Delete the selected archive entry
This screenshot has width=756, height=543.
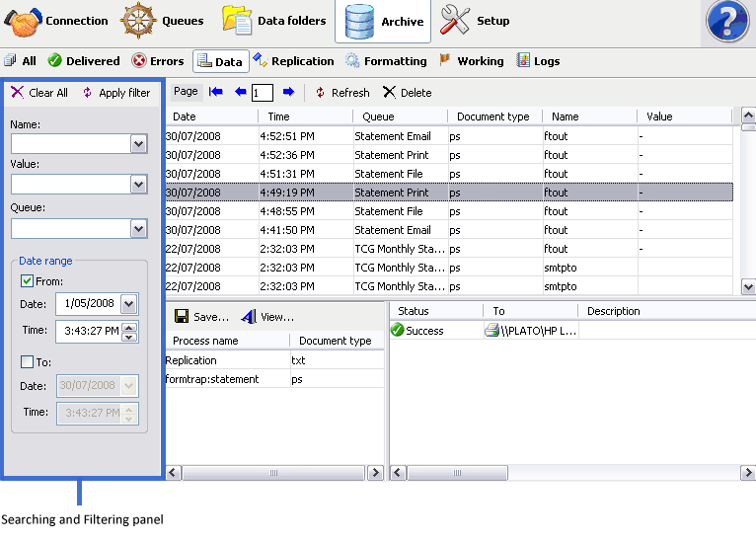coord(407,93)
